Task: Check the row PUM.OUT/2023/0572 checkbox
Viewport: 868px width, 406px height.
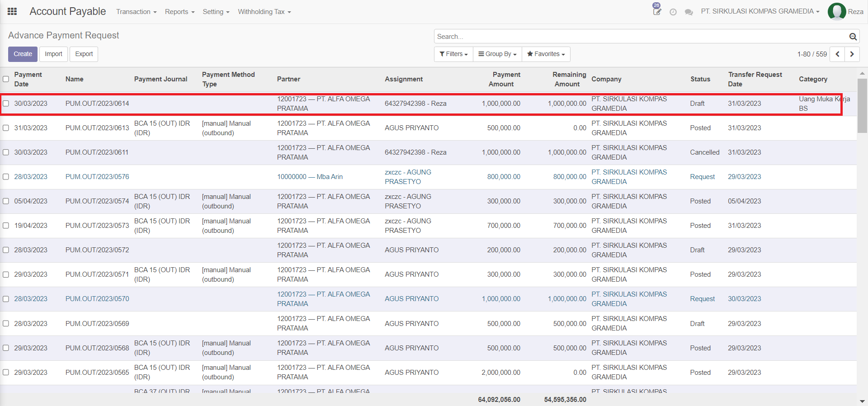Action: 6,250
